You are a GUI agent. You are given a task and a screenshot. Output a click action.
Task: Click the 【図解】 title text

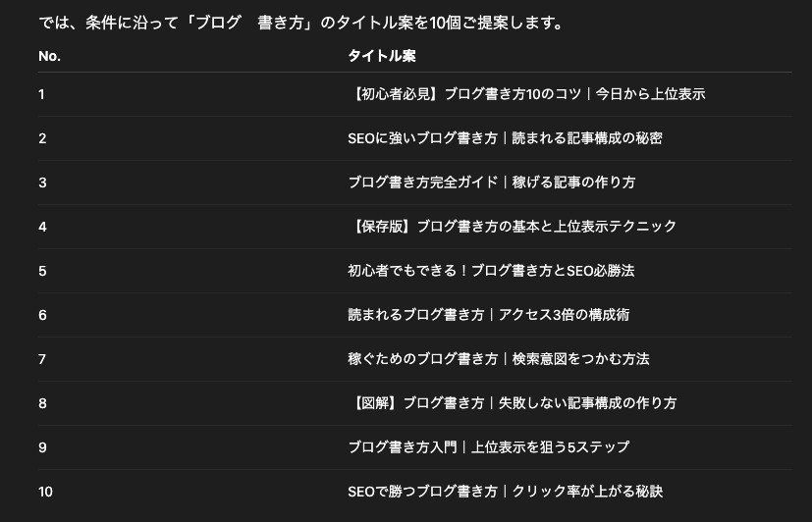tap(513, 403)
